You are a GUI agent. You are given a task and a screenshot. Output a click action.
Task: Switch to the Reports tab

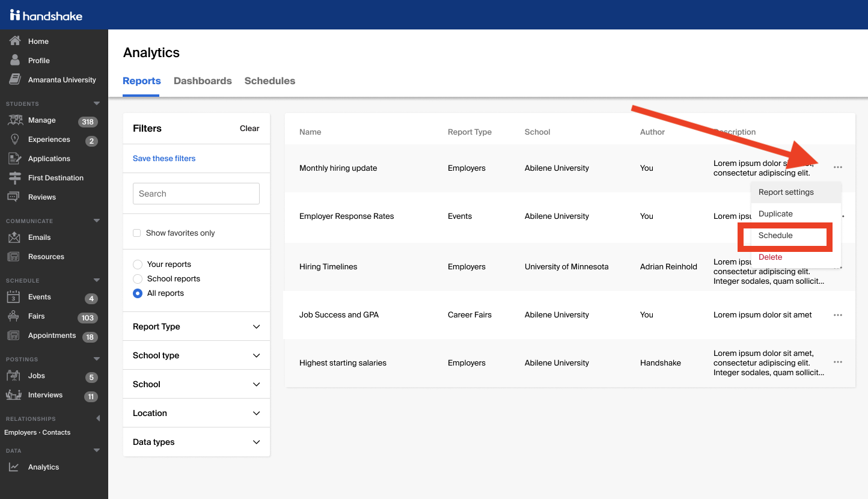pos(142,81)
